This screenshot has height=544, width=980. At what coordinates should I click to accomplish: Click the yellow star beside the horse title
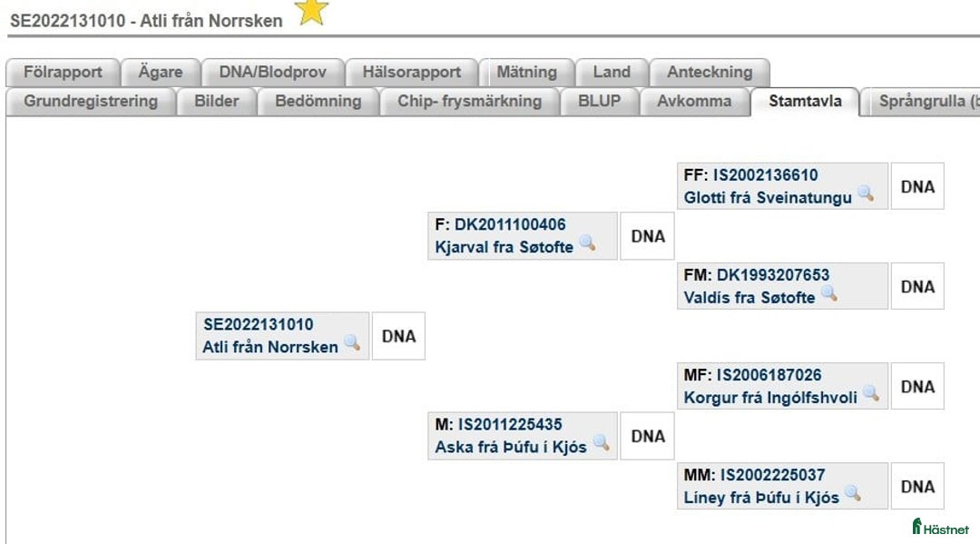click(311, 13)
